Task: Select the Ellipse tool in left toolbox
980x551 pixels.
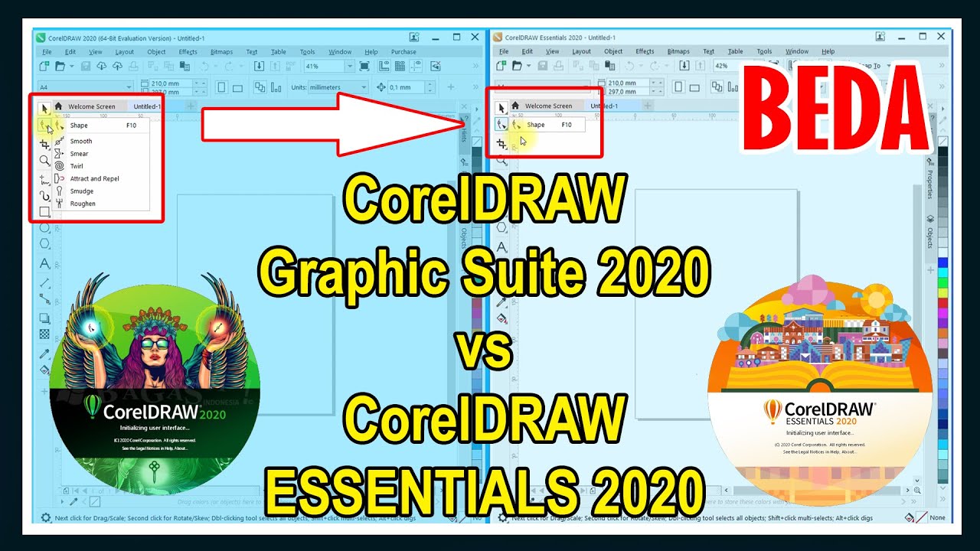Action: pyautogui.click(x=44, y=228)
